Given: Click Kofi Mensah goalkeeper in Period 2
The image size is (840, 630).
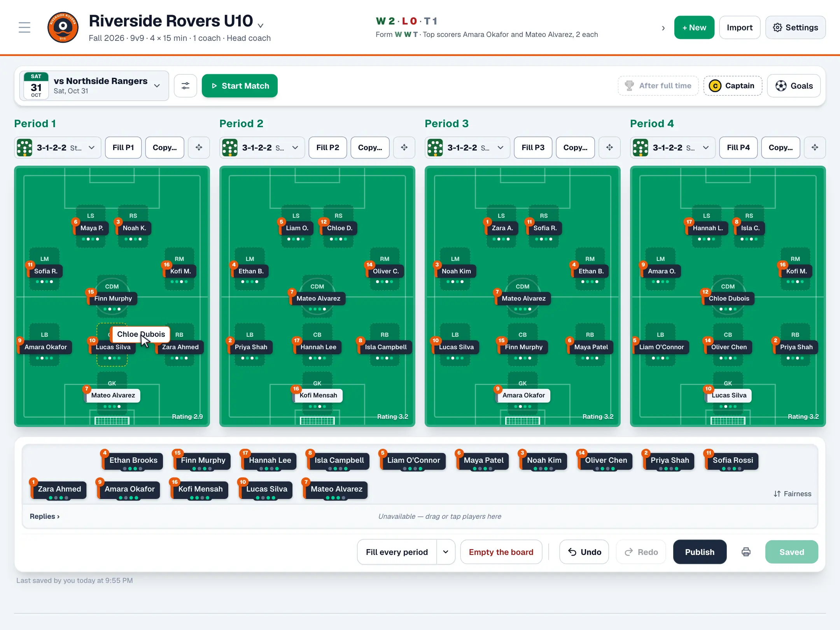Looking at the screenshot, I should (x=317, y=395).
